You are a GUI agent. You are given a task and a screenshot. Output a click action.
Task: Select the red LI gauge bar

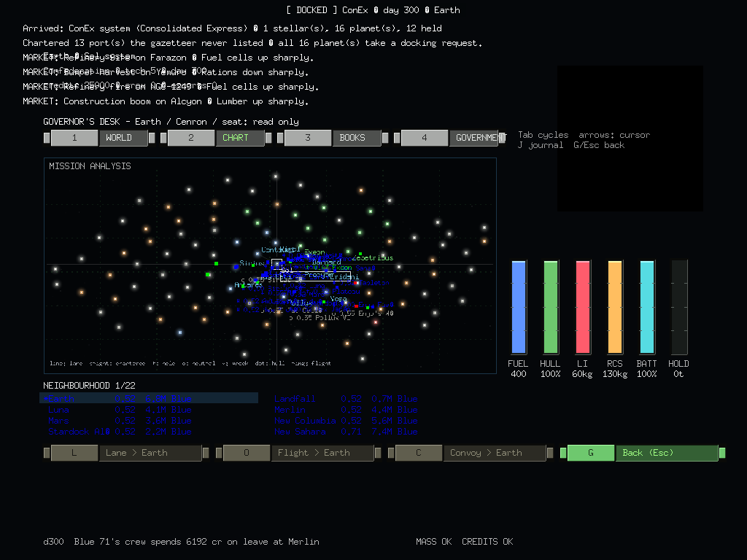(x=583, y=307)
